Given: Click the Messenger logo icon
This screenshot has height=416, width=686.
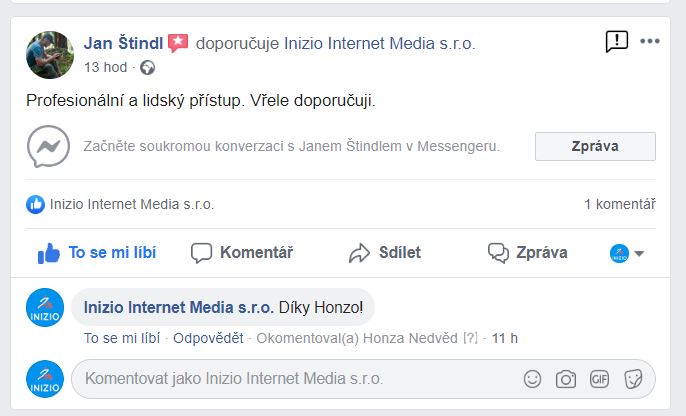Looking at the screenshot, I should (48, 146).
